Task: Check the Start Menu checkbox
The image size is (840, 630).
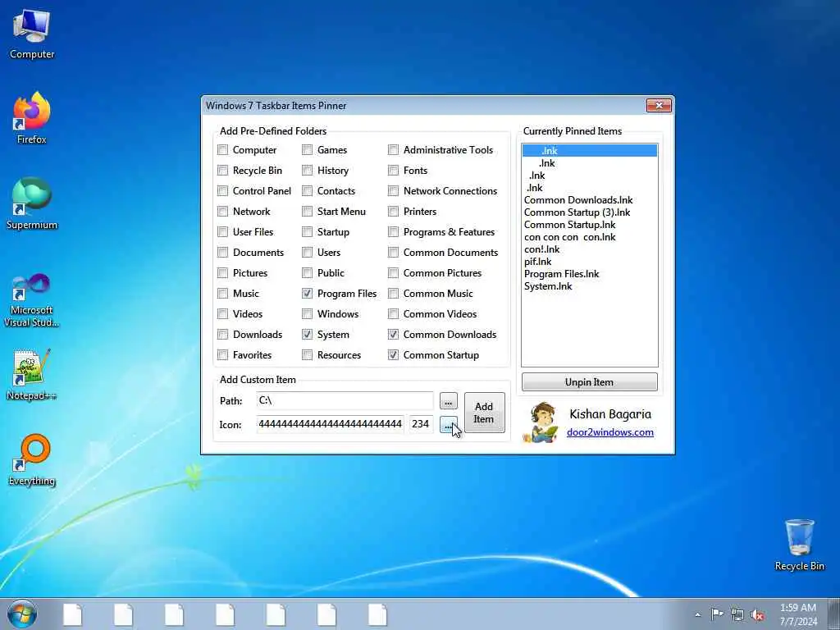Action: click(307, 211)
